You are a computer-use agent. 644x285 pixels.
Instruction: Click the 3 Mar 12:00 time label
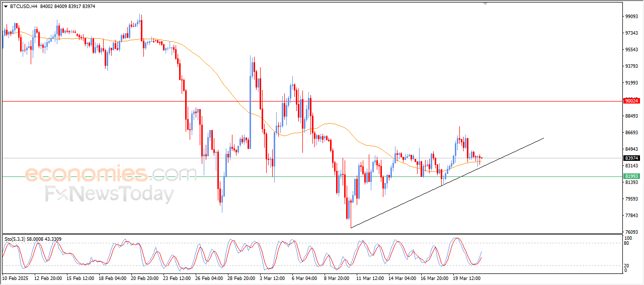click(272, 277)
